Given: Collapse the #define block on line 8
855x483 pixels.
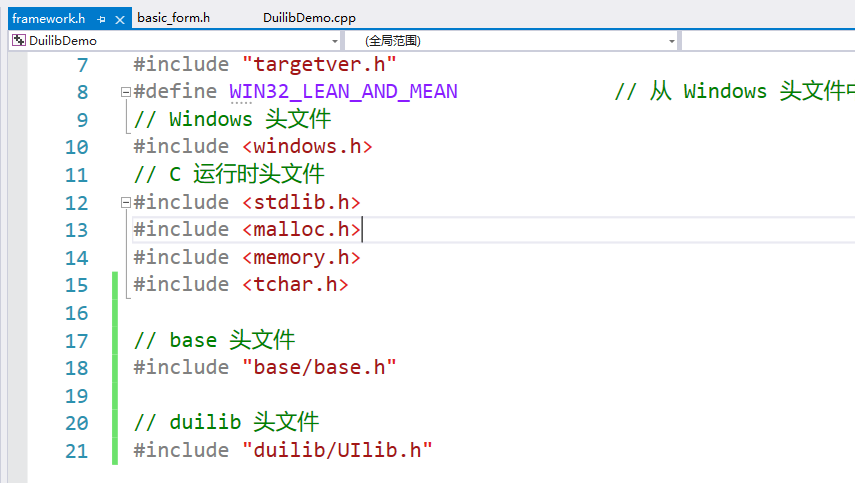Looking at the screenshot, I should (x=125, y=92).
